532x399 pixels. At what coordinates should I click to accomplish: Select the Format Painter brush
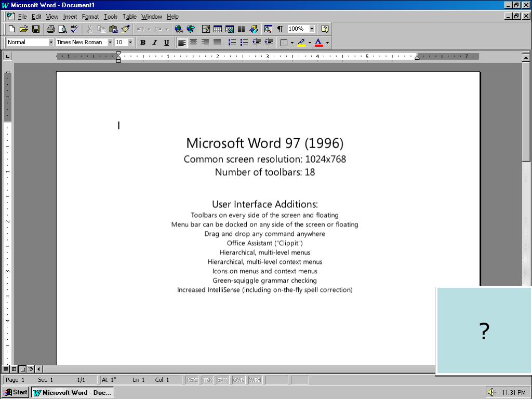click(x=125, y=29)
